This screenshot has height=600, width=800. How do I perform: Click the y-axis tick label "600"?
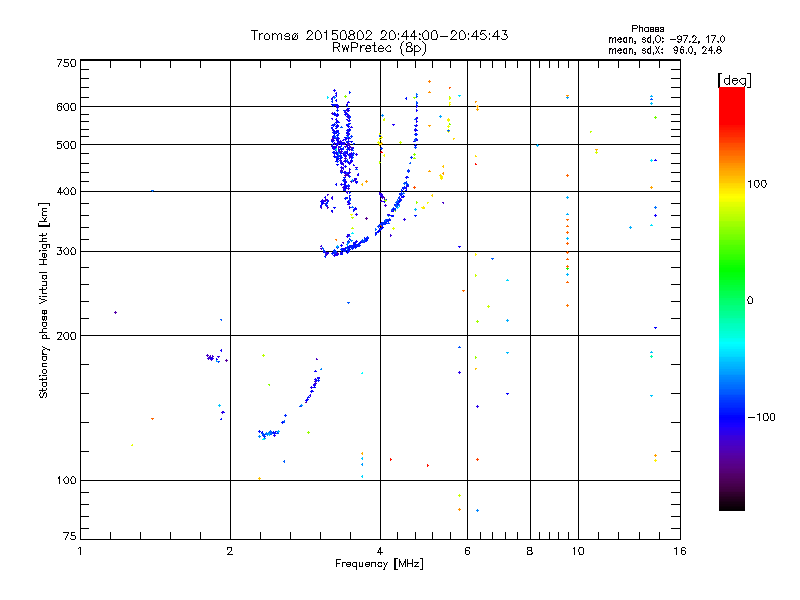click(66, 107)
